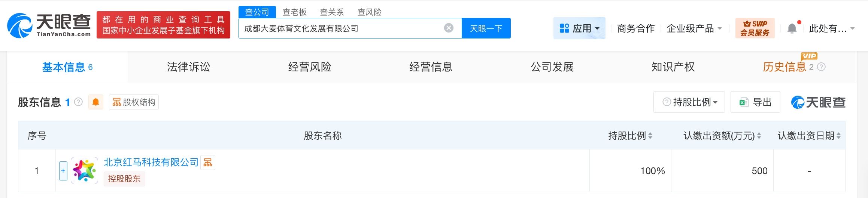Viewport: 868px width, 198px height.
Task: Click the 北京红马科技 company logo thumbnail
Action: click(84, 171)
